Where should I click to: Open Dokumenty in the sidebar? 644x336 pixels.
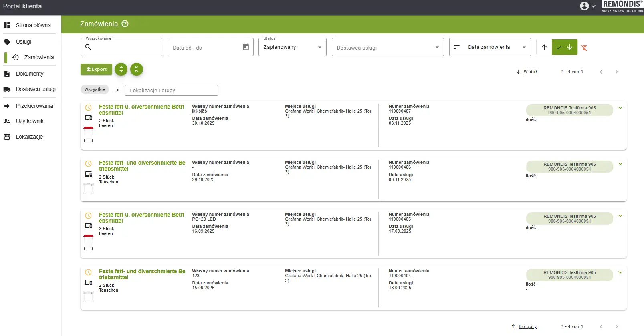30,74
